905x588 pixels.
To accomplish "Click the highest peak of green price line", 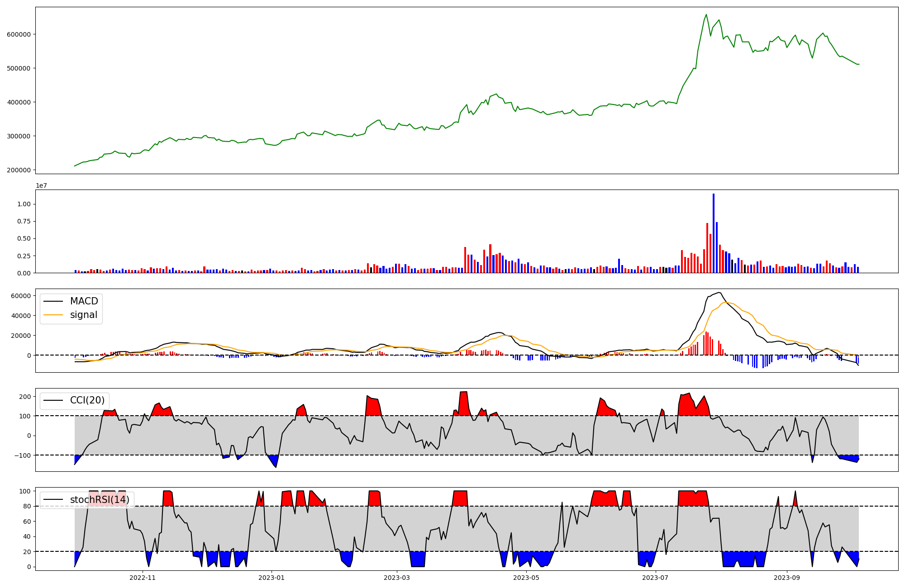I will [706, 14].
